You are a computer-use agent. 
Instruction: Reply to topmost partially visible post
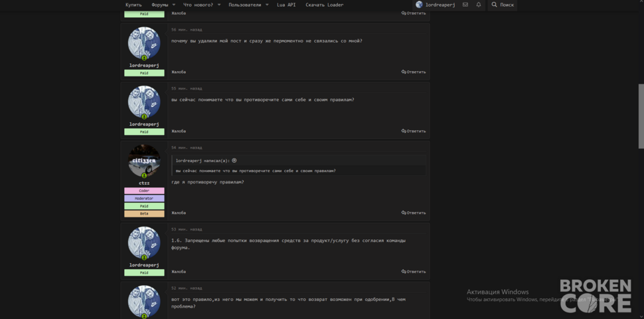point(414,13)
